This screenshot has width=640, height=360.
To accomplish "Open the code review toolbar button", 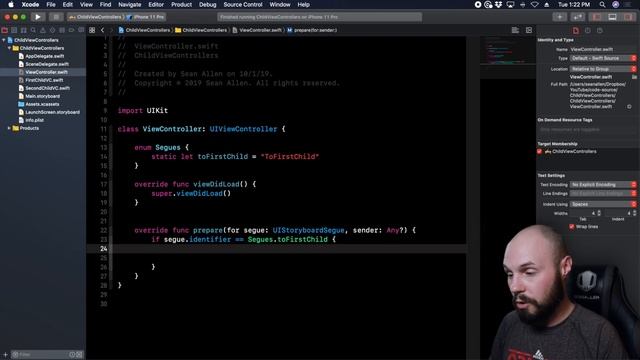I will click(578, 17).
